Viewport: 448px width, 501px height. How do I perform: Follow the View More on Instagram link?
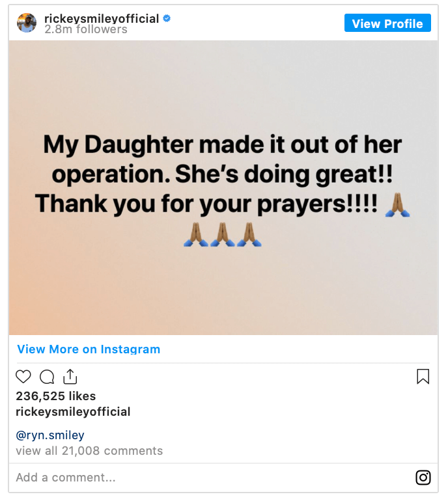point(89,349)
